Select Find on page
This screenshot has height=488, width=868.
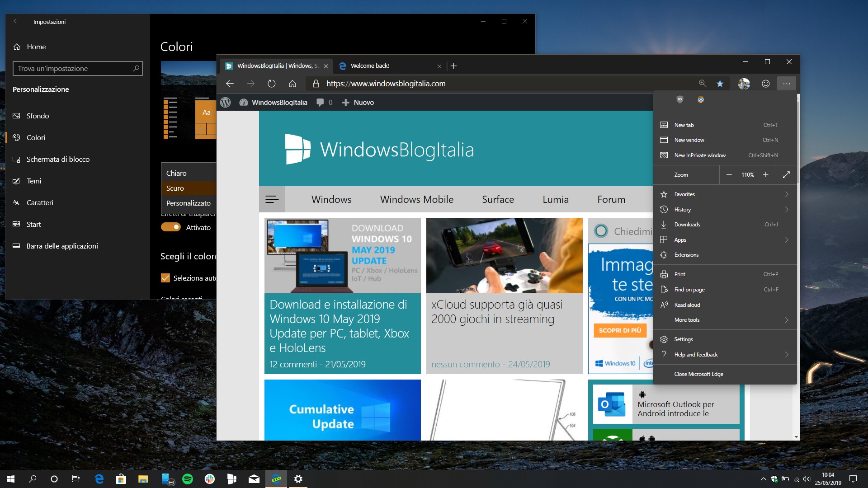pyautogui.click(x=725, y=290)
